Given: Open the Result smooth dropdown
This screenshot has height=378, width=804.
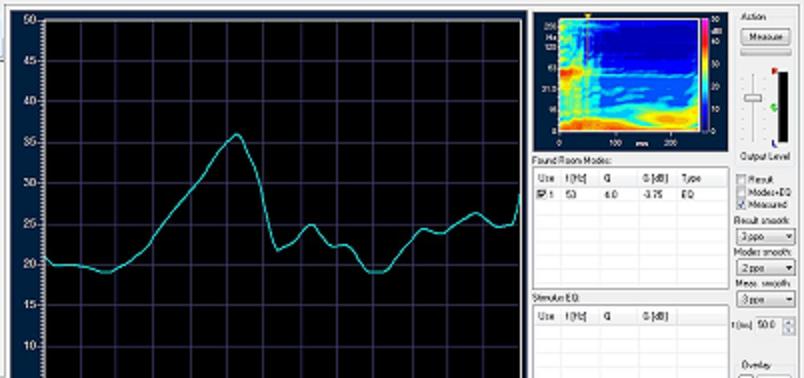Looking at the screenshot, I should click(x=766, y=236).
